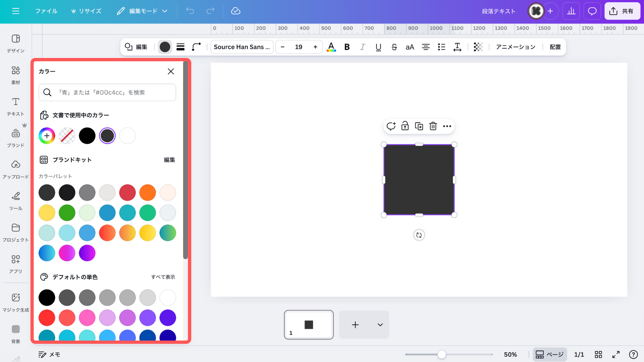Open the border style options

[x=180, y=47]
